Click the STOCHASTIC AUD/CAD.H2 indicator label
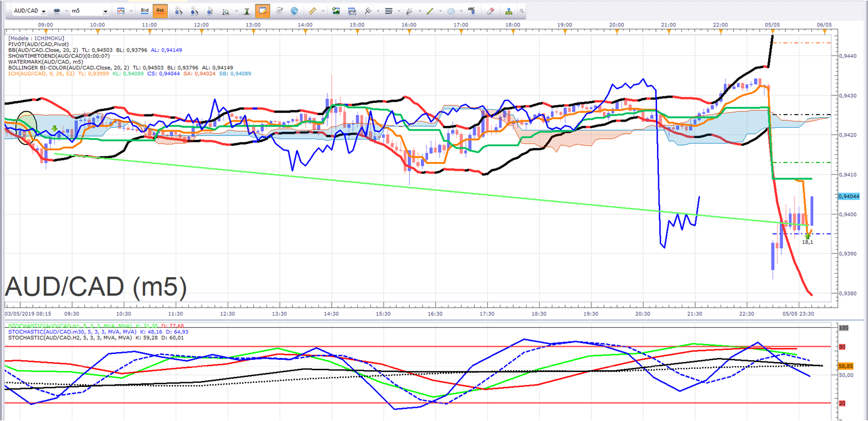This screenshot has width=868, height=421. point(97,338)
